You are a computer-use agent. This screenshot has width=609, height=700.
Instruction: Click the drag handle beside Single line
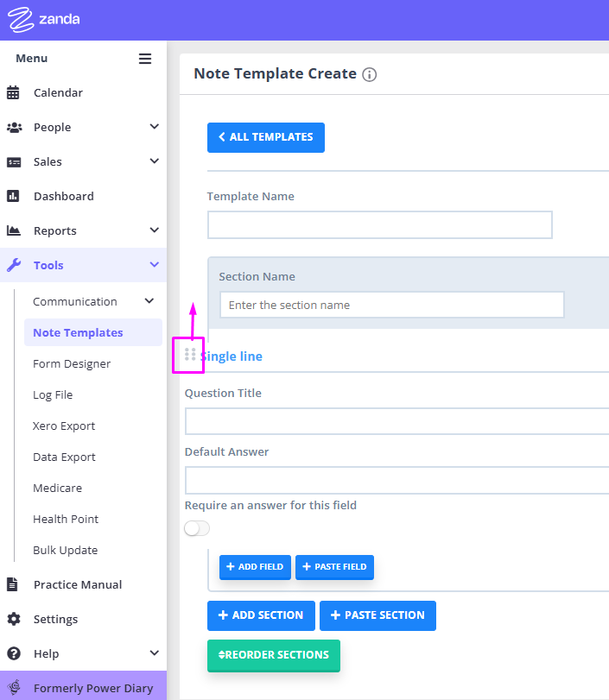coord(190,355)
